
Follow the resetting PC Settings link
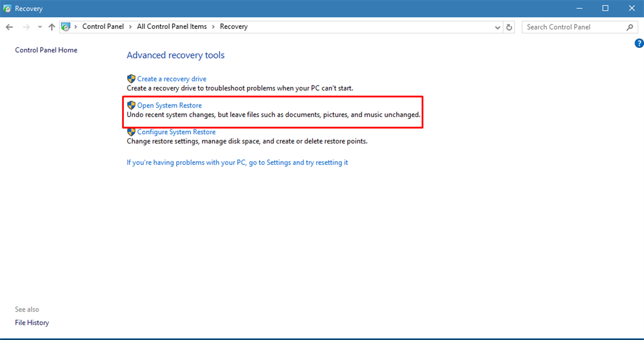[237, 162]
